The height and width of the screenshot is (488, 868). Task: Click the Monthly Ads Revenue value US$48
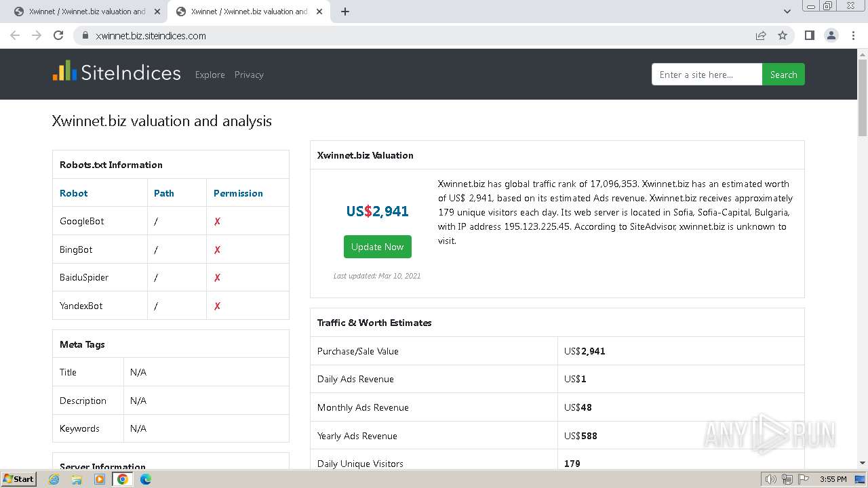click(x=578, y=407)
